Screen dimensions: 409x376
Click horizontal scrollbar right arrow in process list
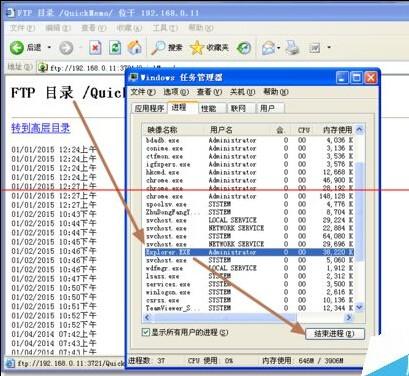click(x=349, y=318)
